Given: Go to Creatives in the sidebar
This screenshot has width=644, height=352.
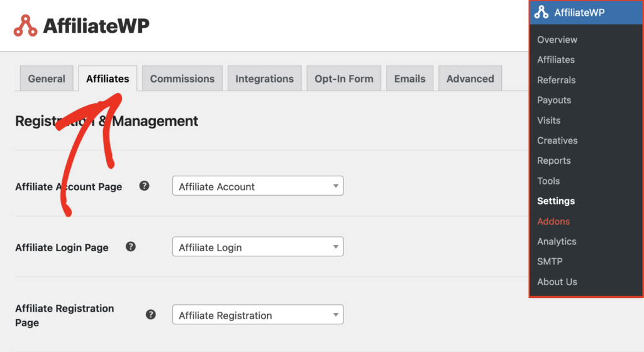Looking at the screenshot, I should point(557,140).
